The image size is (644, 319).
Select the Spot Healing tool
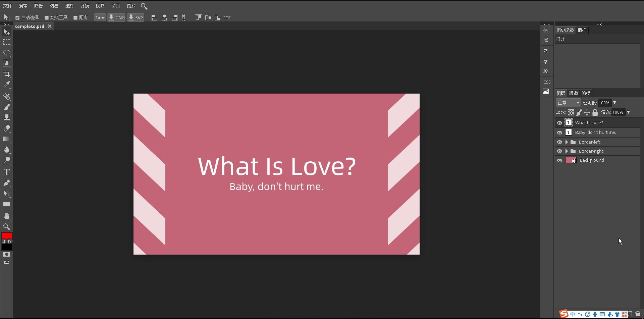point(7,97)
